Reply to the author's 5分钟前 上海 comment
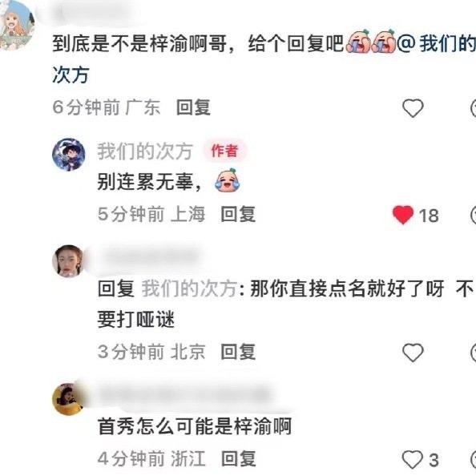The width and height of the screenshot is (476, 476). click(x=238, y=214)
